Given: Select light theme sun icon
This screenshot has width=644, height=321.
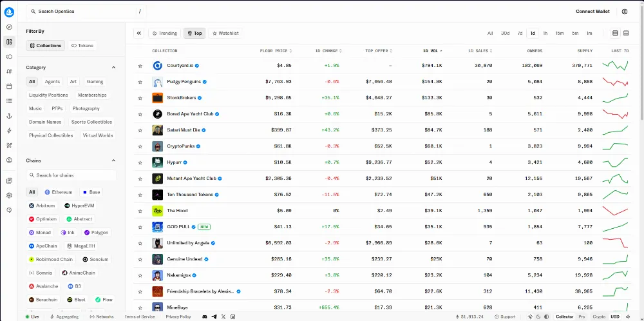Looking at the screenshot, I should coord(530,317).
